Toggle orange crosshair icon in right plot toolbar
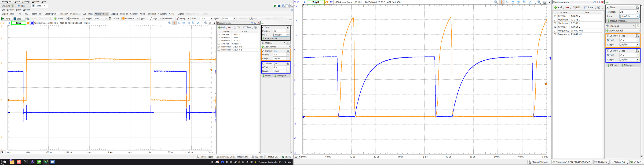 (501, 2)
